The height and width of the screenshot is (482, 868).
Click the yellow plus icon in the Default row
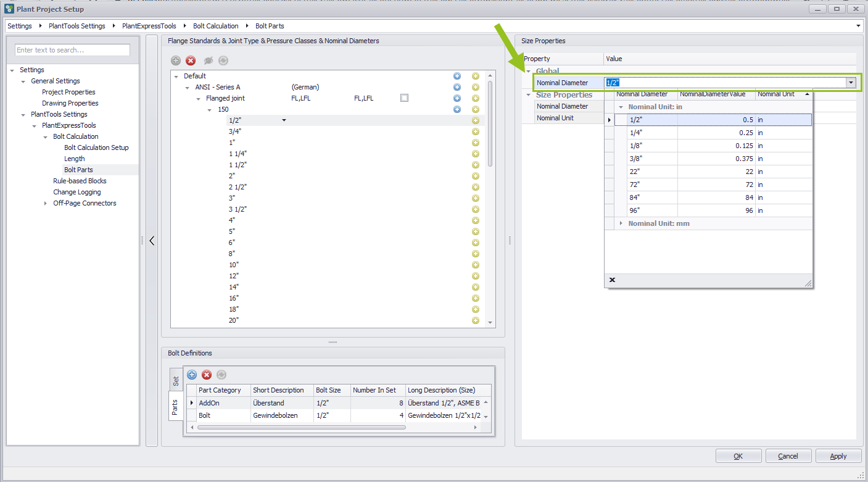click(476, 76)
